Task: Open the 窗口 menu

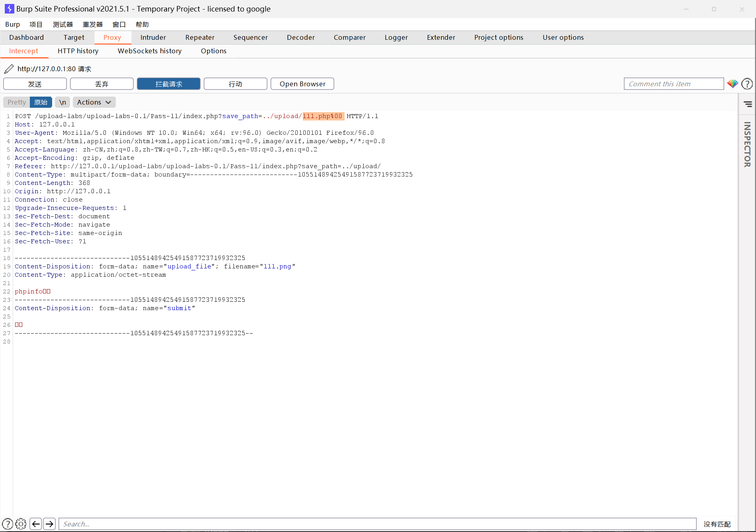Action: pyautogui.click(x=119, y=24)
